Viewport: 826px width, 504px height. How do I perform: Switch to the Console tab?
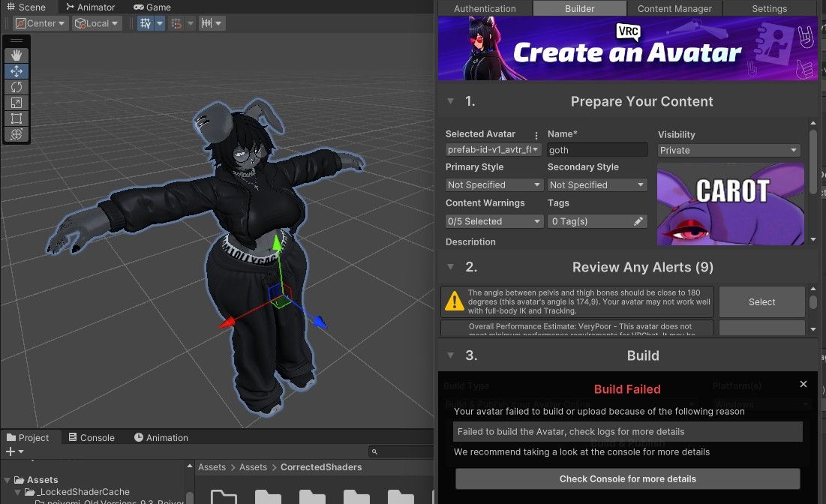(92, 437)
